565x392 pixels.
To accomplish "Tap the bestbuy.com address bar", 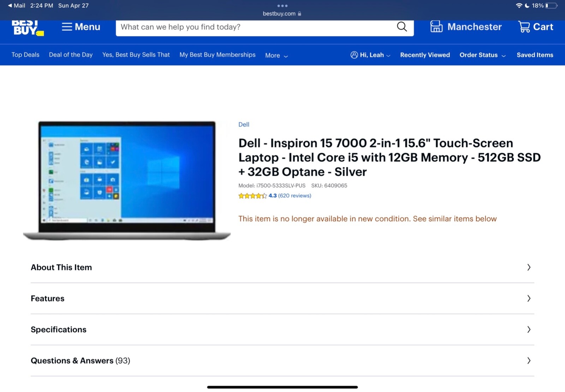I will pyautogui.click(x=282, y=14).
